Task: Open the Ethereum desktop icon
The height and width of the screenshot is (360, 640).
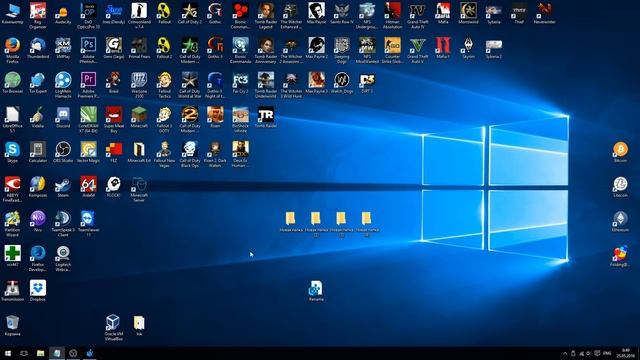Action: point(620,219)
